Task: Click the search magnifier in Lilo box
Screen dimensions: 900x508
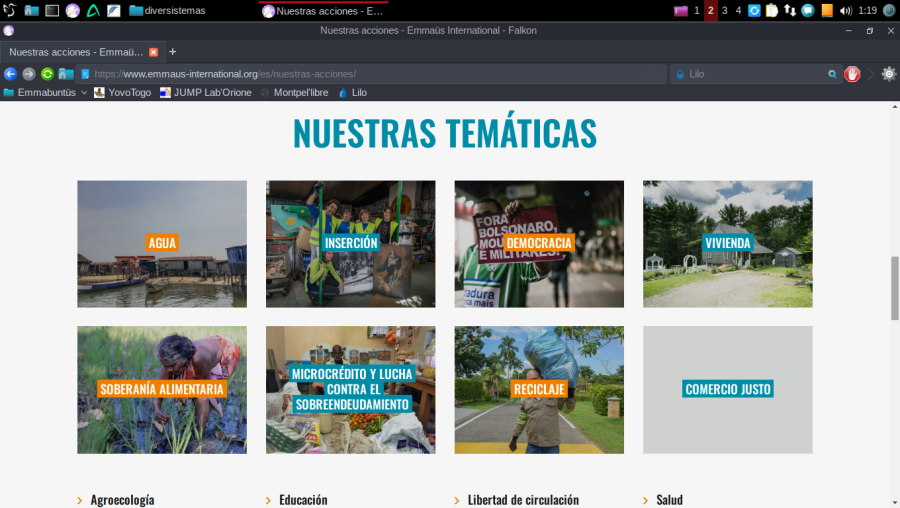Action: tap(832, 74)
